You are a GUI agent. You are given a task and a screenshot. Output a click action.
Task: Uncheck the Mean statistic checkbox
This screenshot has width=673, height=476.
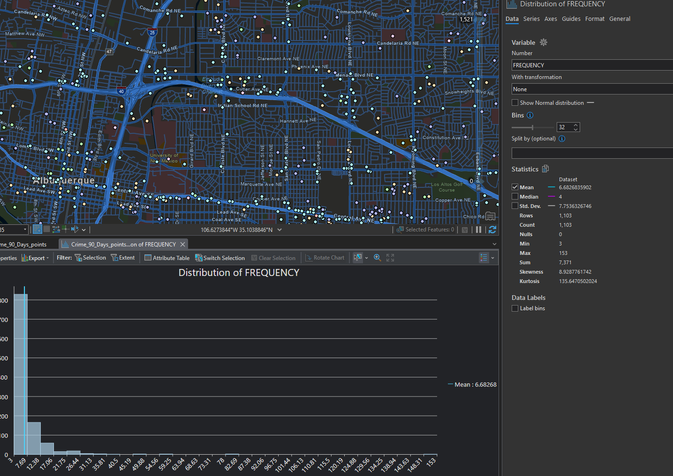tap(515, 187)
